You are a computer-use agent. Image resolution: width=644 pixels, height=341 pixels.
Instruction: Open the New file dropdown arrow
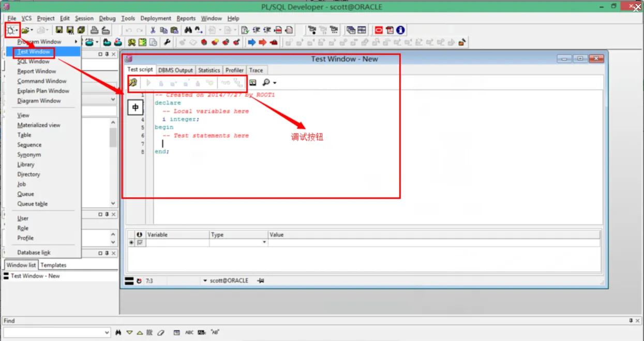pyautogui.click(x=17, y=30)
